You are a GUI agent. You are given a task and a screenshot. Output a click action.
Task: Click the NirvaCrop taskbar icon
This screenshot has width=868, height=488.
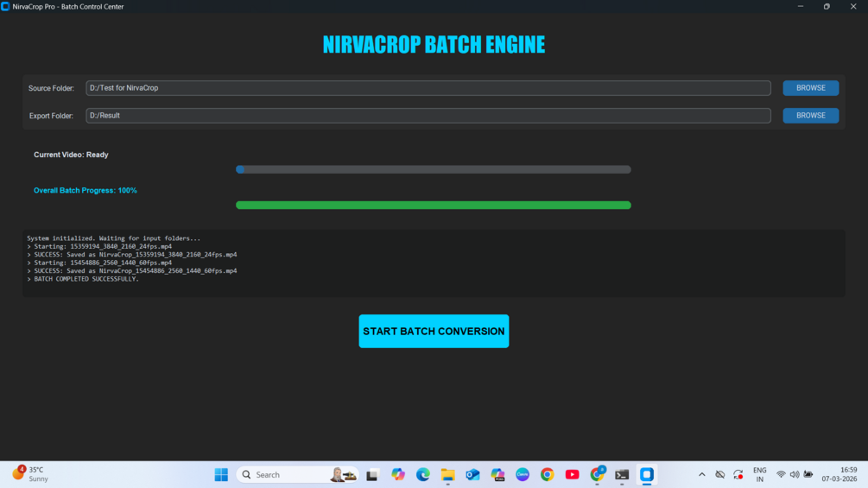647,475
